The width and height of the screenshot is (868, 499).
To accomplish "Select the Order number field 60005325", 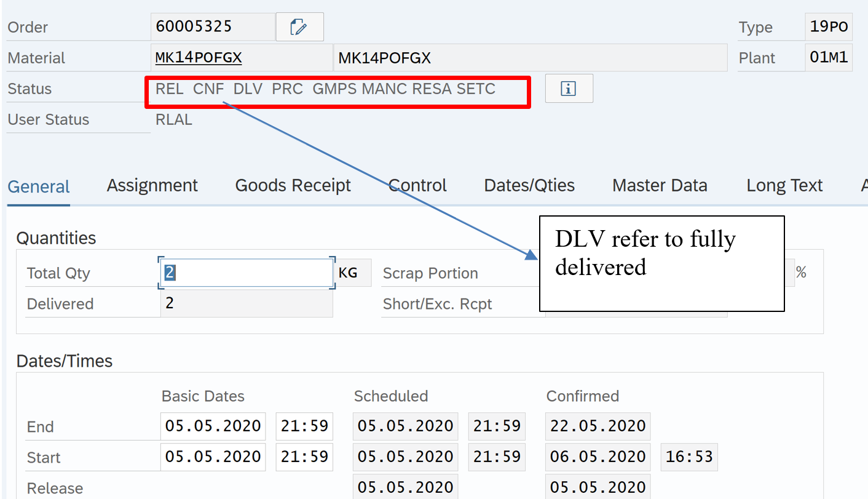I will click(x=212, y=27).
